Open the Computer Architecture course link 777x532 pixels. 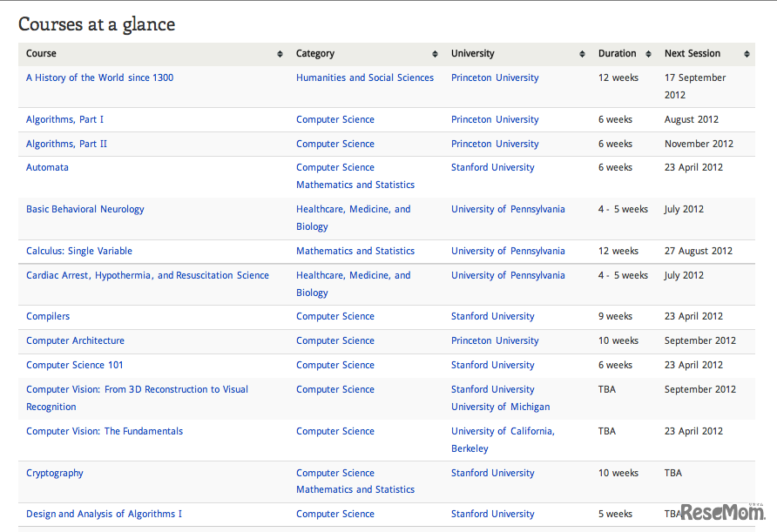75,340
